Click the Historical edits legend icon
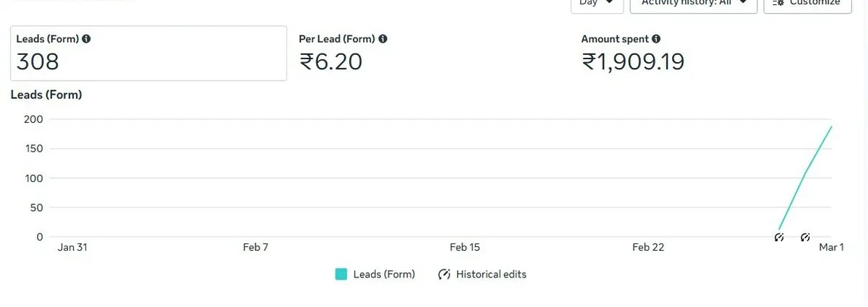Image resolution: width=868 pixels, height=307 pixels. pyautogui.click(x=444, y=274)
